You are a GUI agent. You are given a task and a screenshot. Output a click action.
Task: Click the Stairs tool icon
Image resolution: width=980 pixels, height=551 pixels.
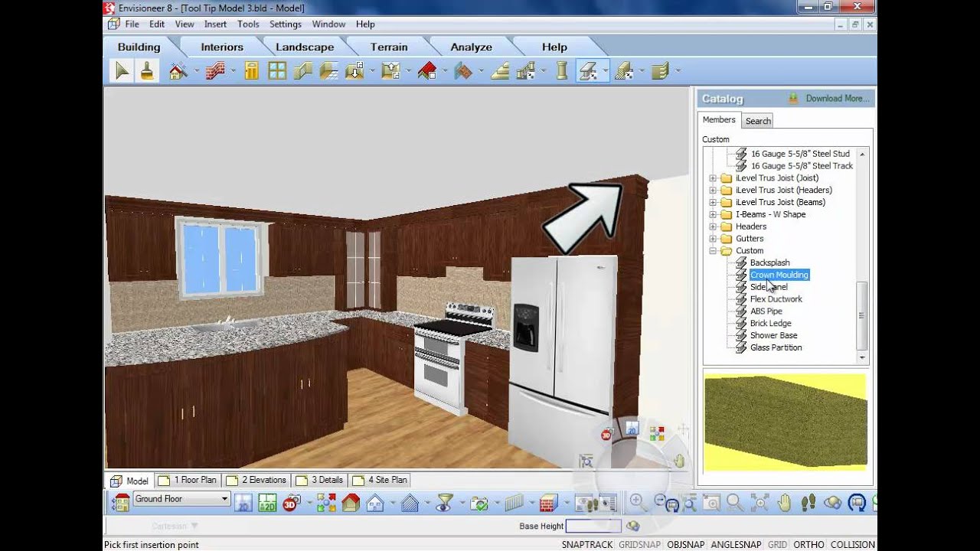500,71
